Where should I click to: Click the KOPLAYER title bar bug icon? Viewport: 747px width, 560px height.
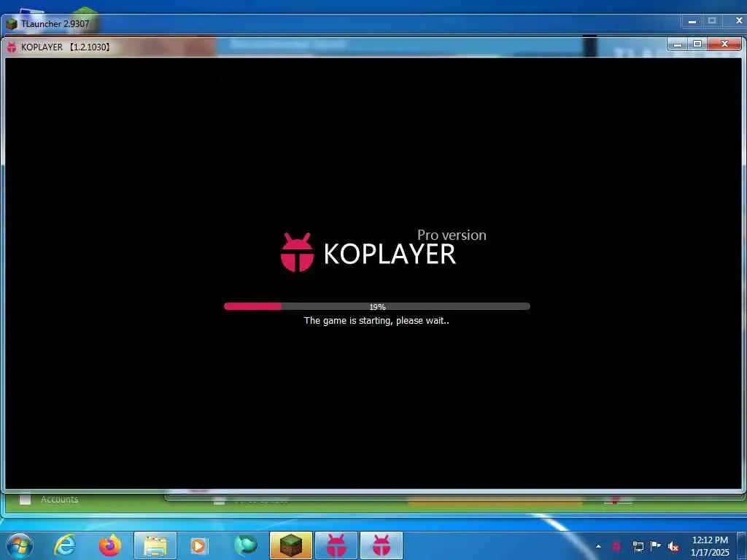[12, 47]
